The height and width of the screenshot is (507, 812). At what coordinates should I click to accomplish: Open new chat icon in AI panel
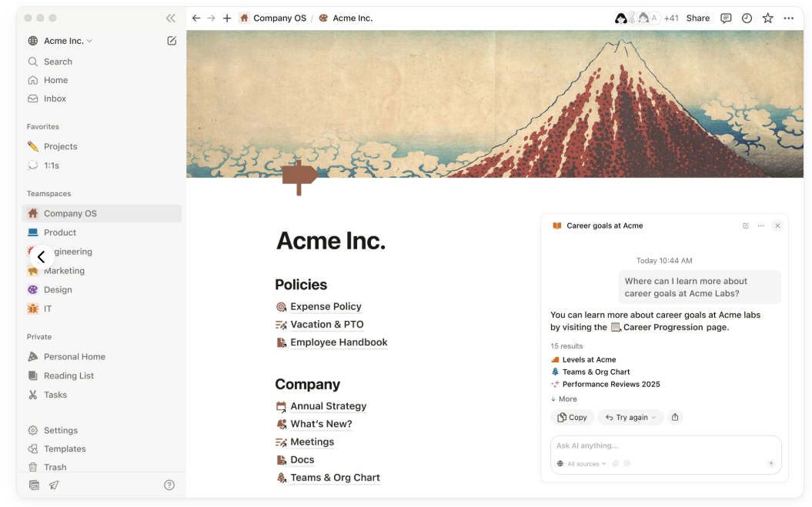(x=746, y=225)
